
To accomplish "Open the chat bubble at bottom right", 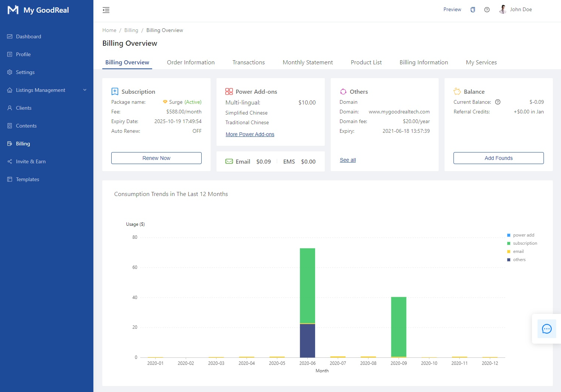I will [546, 329].
